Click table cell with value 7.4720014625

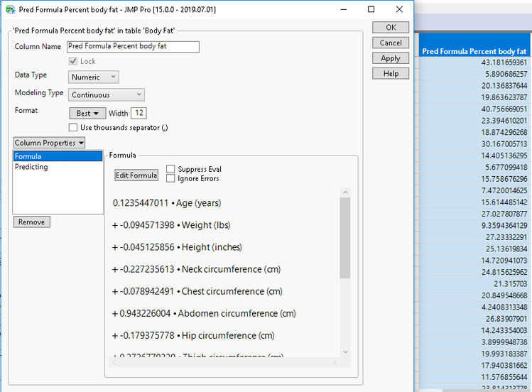pos(474,190)
